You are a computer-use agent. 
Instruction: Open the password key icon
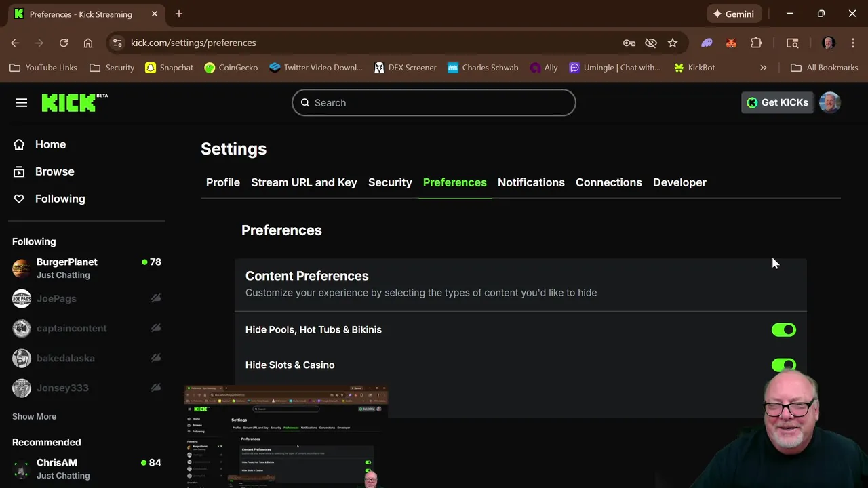click(x=629, y=43)
